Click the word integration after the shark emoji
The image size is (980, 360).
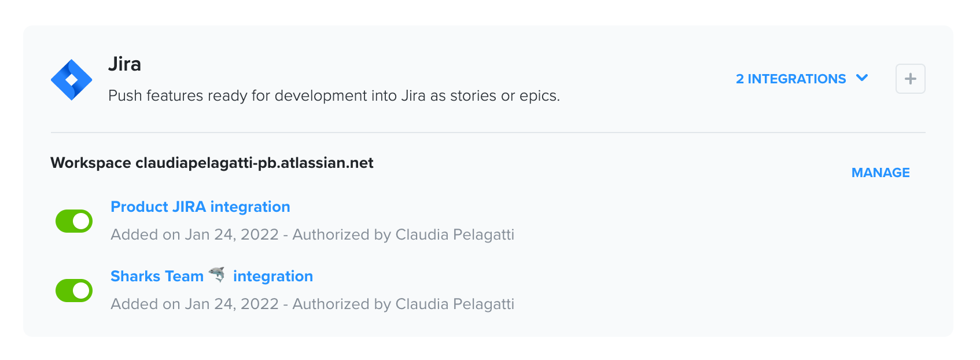point(273,277)
